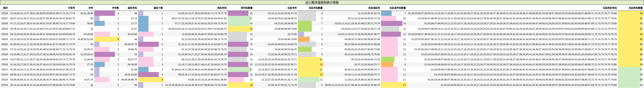Select the 当前冷号 column header
Screen dimensions: 644x88
coord(292,8)
